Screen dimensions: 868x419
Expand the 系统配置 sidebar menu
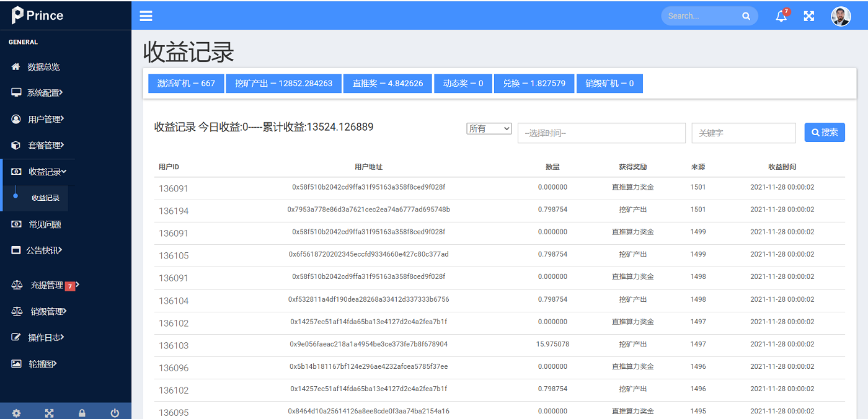point(45,93)
